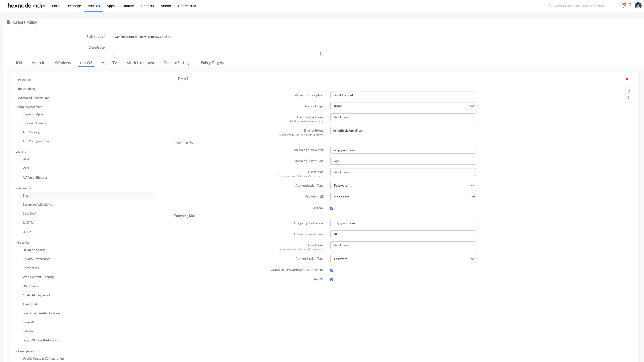Toggle Outgoing Password Same As Incoming
Screen dimensions: 644x362
click(x=332, y=270)
